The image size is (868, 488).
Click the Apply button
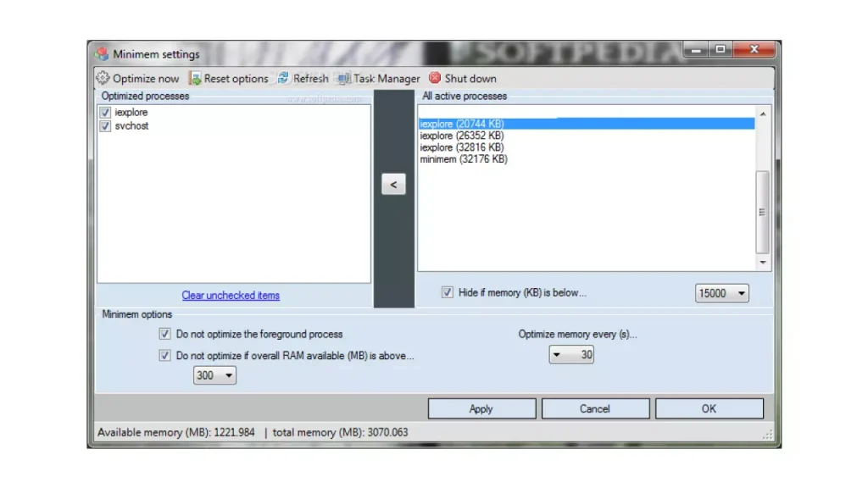[x=481, y=409]
